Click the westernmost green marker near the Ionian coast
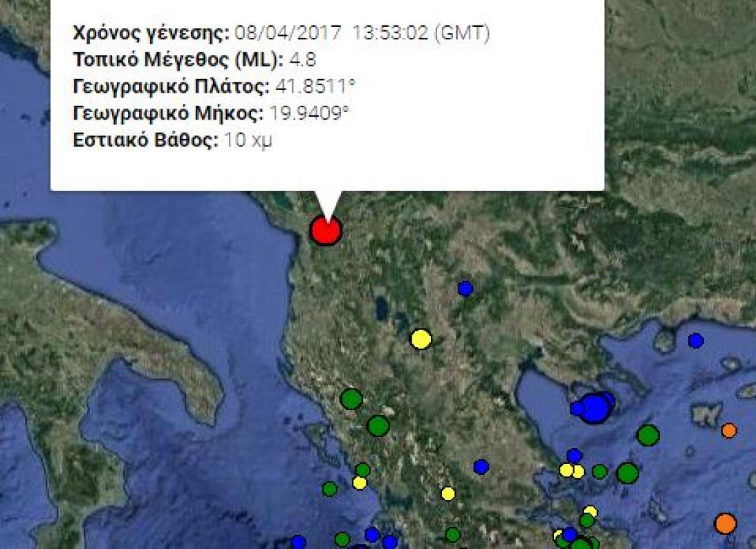Viewport: 756px width, 549px height. [330, 489]
